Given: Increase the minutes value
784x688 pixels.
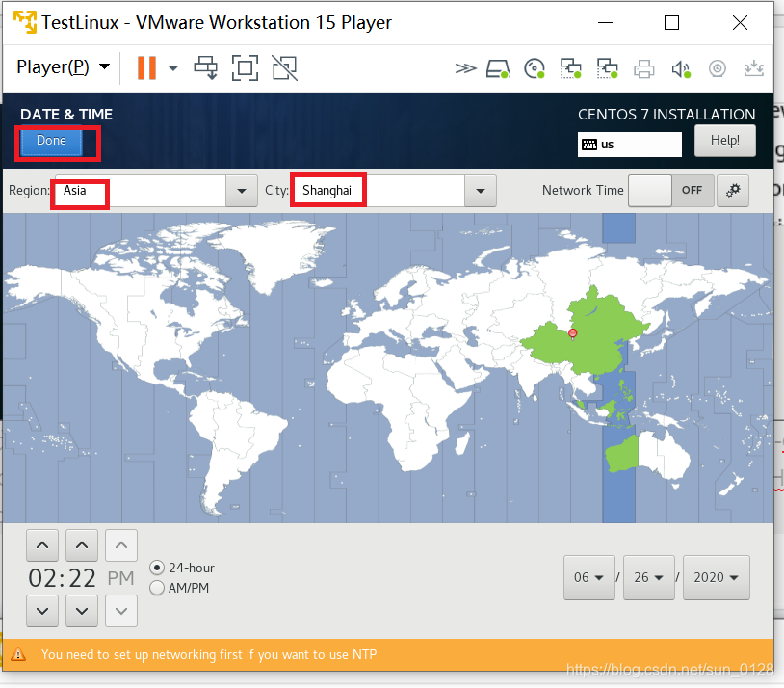Looking at the screenshot, I should 82,545.
